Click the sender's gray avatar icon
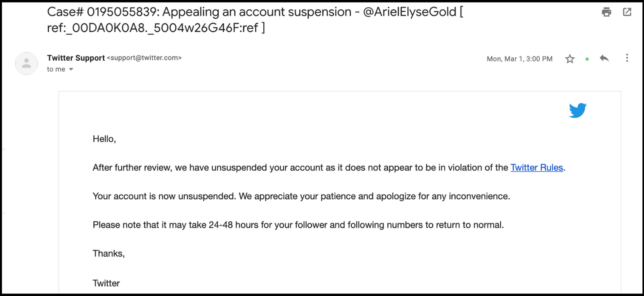644x296 pixels. click(27, 64)
